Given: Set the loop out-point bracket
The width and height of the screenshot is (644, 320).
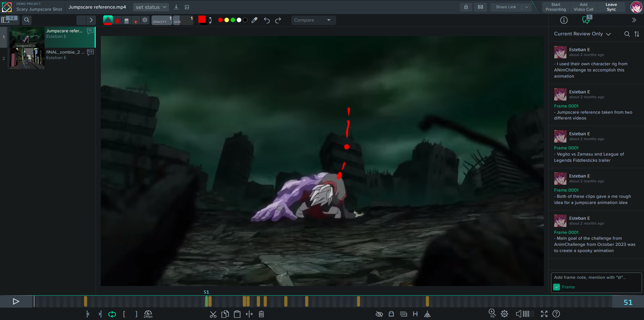Looking at the screenshot, I should pyautogui.click(x=136, y=314).
